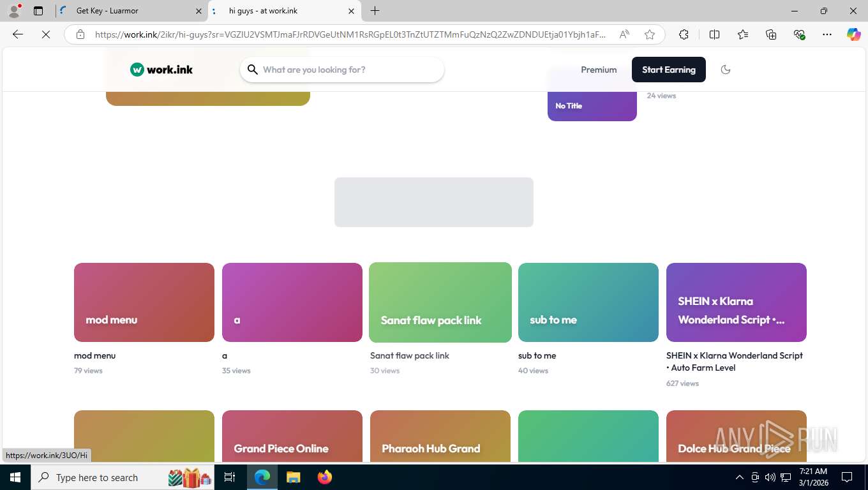
Task: Open the 'Grand Piece Online' card
Action: click(292, 436)
